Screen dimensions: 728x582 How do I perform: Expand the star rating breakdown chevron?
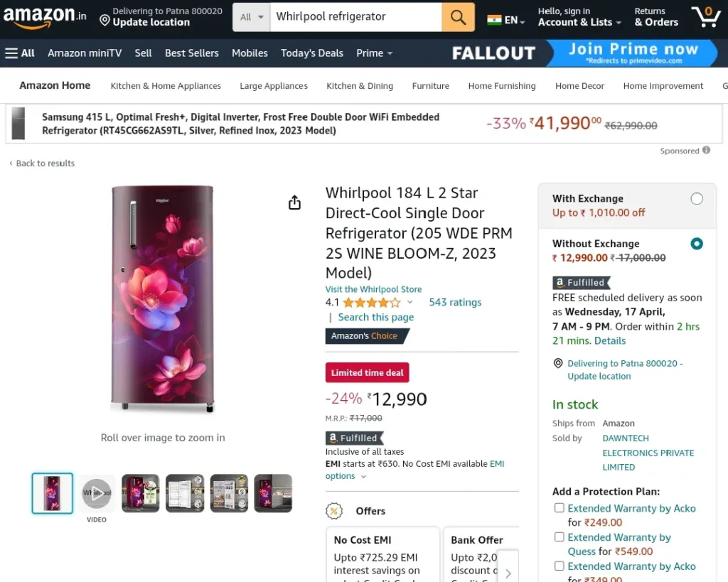(x=410, y=302)
